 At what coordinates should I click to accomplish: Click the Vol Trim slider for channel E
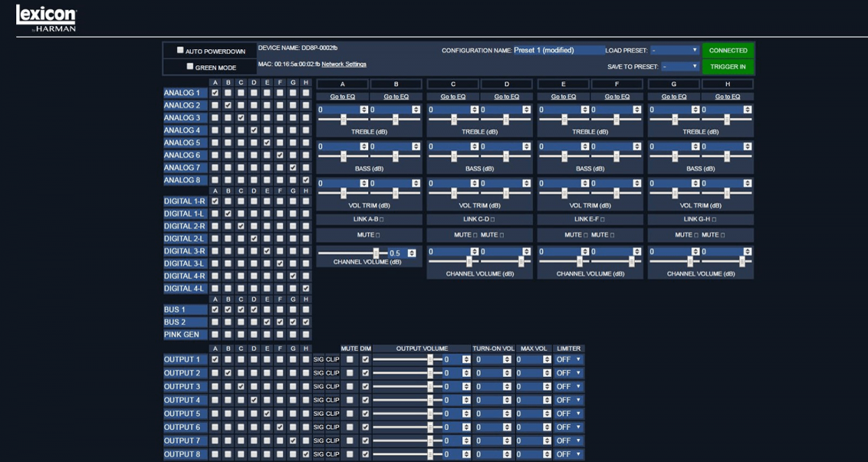[x=564, y=193]
